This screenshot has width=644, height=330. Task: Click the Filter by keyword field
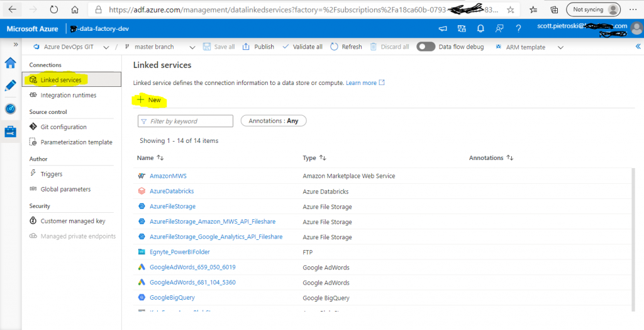point(186,121)
